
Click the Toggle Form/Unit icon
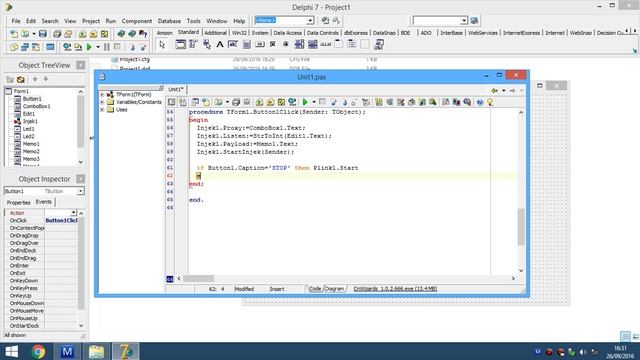[x=36, y=47]
